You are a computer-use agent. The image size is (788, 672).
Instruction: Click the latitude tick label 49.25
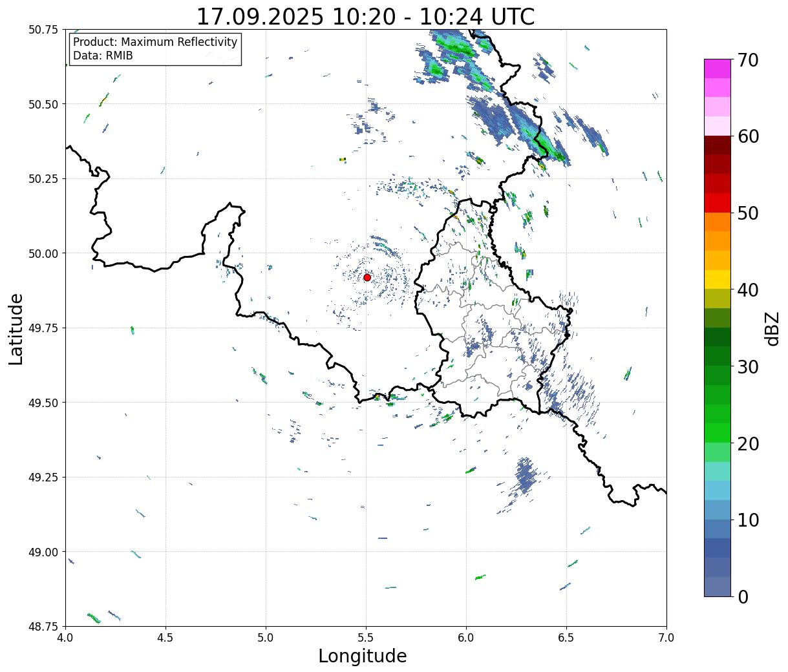coord(43,478)
